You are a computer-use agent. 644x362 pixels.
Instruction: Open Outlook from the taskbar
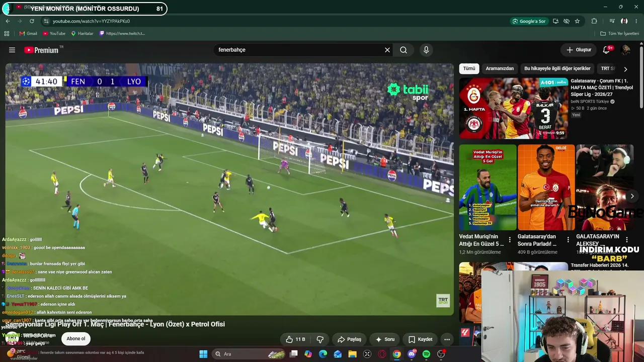338,354
